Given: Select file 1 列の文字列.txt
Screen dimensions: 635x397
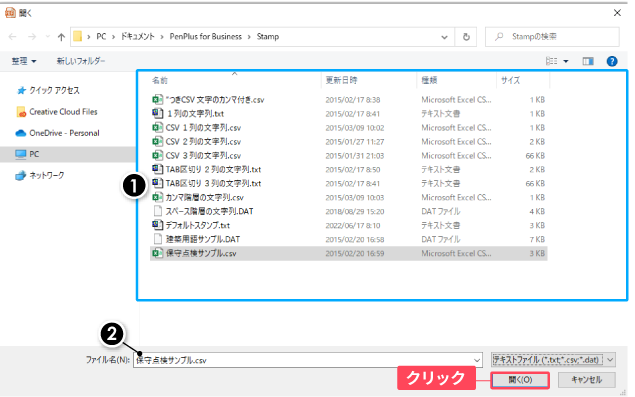Looking at the screenshot, I should tap(195, 113).
